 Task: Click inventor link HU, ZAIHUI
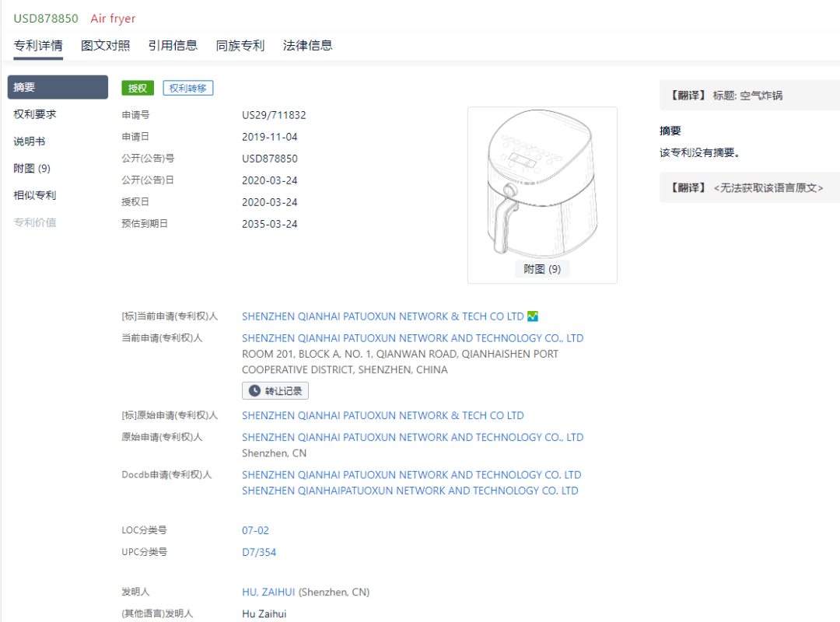(268, 592)
